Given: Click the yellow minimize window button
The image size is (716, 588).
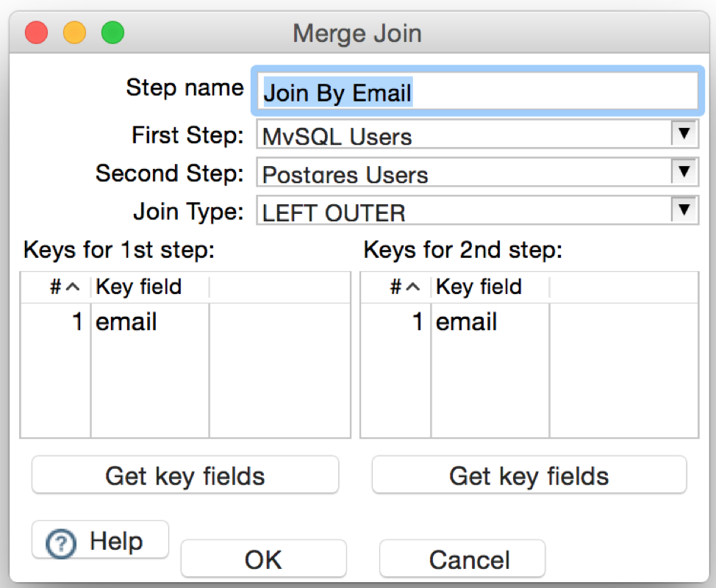Looking at the screenshot, I should pyautogui.click(x=74, y=33).
